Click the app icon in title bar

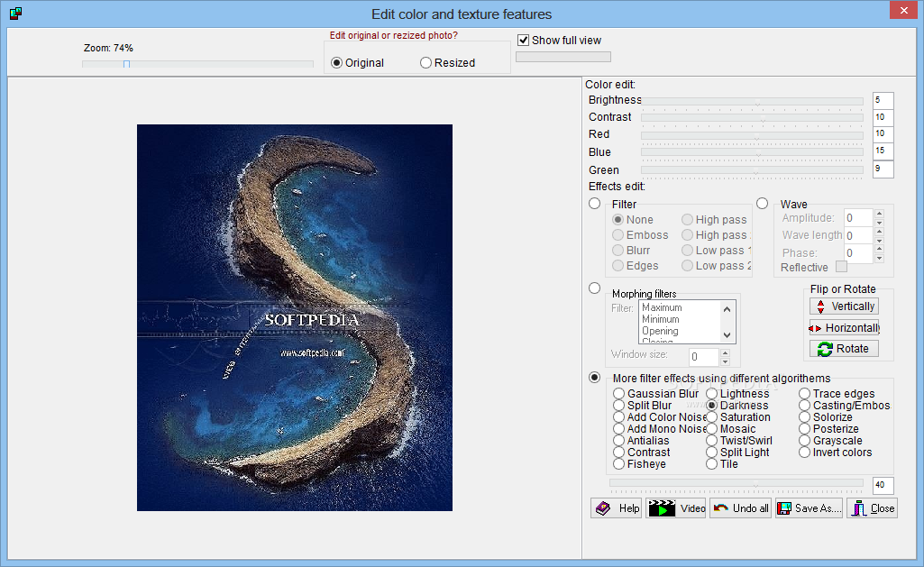pos(16,13)
